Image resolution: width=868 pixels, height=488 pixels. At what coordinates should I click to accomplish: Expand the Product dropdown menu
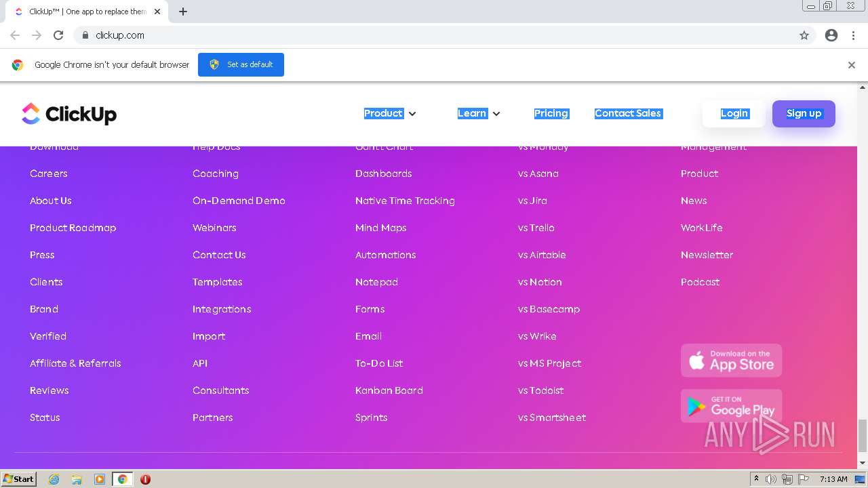[x=390, y=113]
